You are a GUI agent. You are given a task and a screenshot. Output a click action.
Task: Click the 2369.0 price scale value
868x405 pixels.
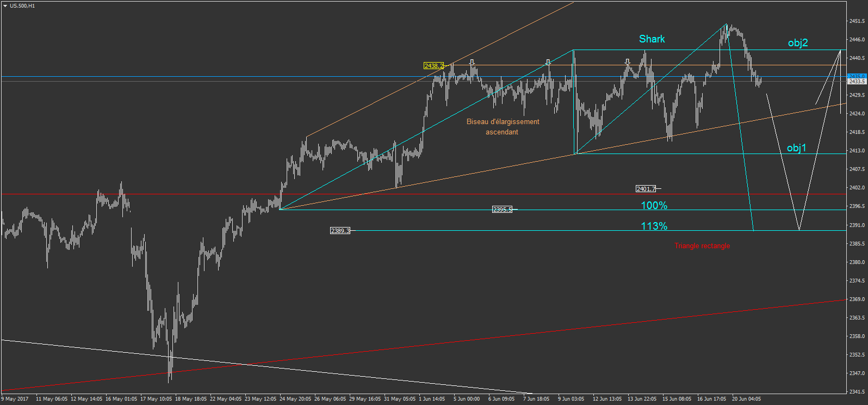point(857,299)
